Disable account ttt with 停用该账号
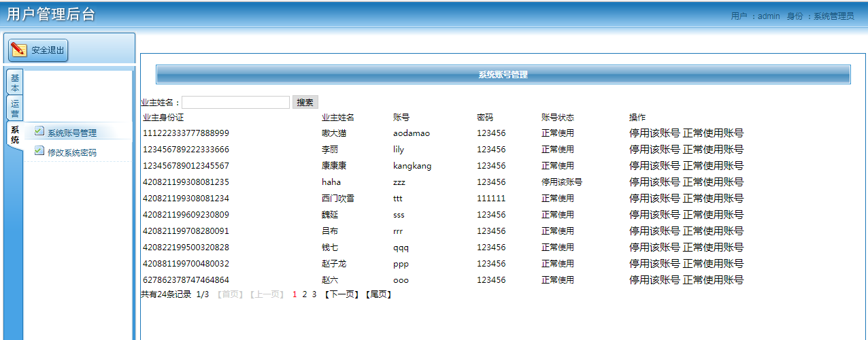The width and height of the screenshot is (868, 340). (654, 198)
